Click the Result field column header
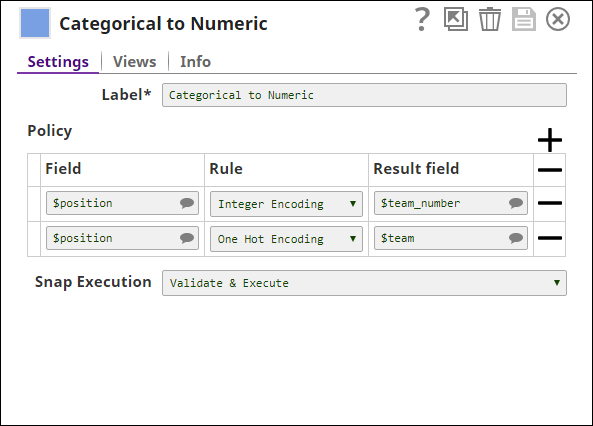Viewport: 593px width, 426px height. click(x=416, y=169)
